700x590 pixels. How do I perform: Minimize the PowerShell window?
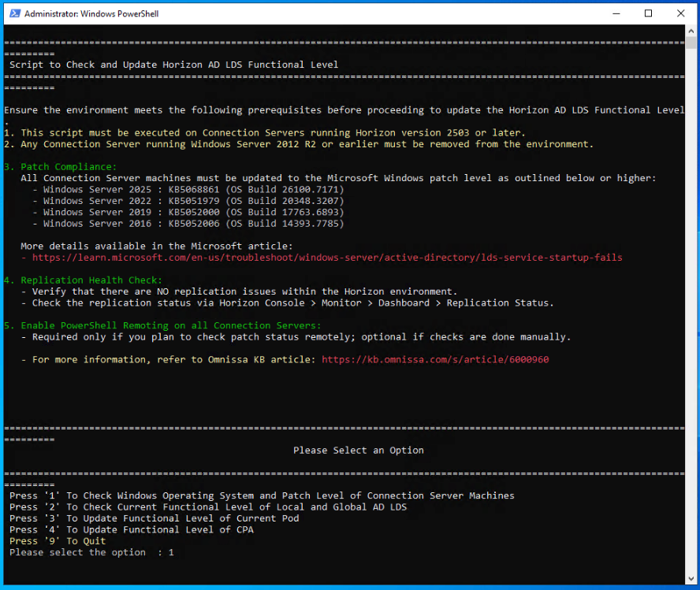point(616,13)
